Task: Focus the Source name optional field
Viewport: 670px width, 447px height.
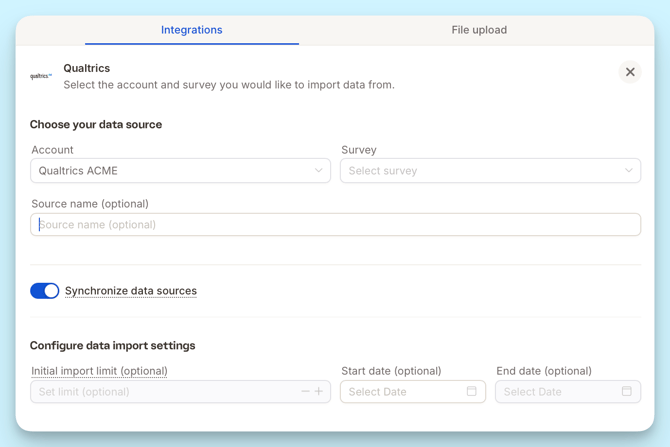Action: pos(335,224)
